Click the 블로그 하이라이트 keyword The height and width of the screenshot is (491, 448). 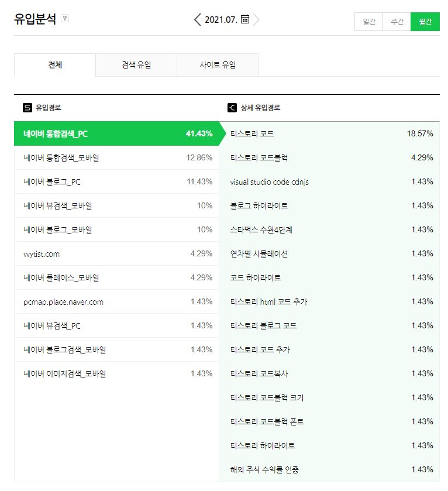(x=259, y=206)
